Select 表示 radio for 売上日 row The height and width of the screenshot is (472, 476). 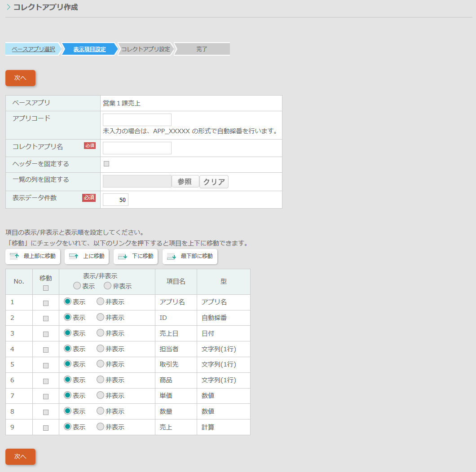[x=67, y=333]
